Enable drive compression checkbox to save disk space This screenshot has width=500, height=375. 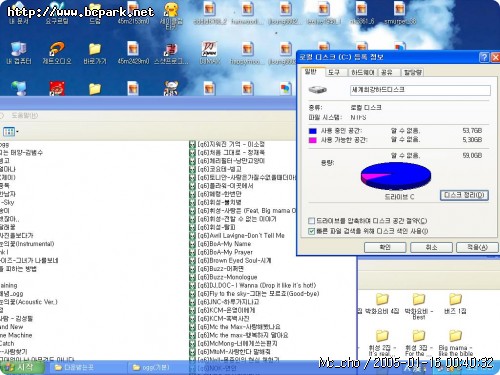[x=311, y=221]
